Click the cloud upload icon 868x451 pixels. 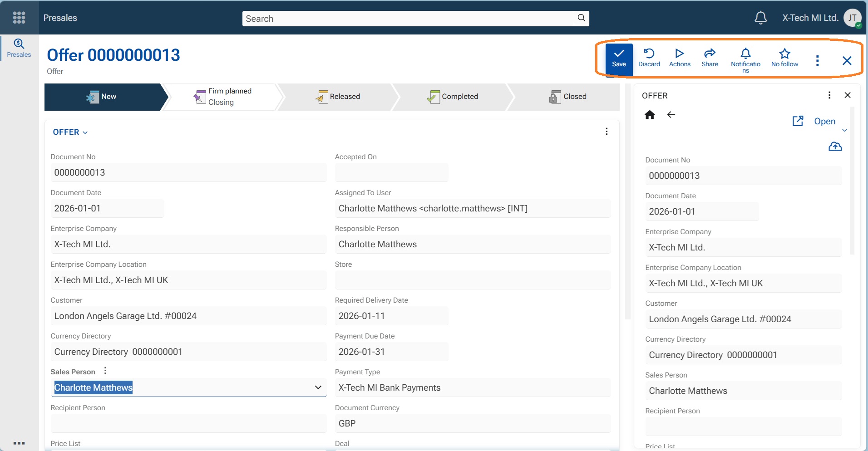point(835,147)
